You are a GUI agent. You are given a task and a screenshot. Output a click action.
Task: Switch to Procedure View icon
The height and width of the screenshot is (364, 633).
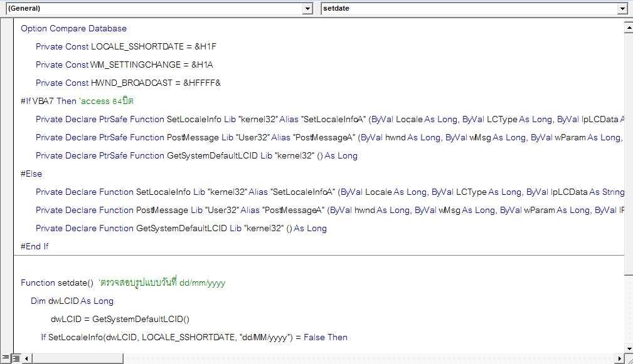pyautogui.click(x=6, y=358)
